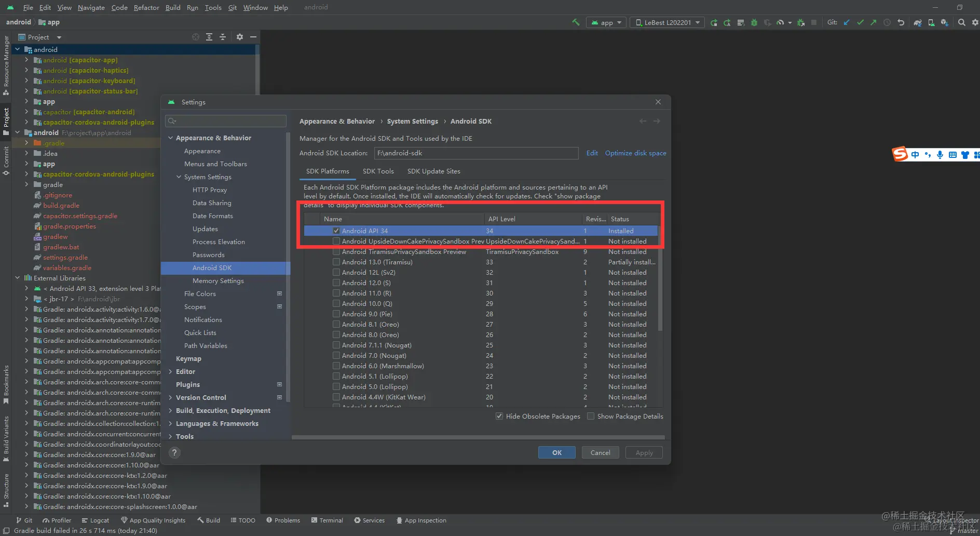Open the Build Variants side panel
The height and width of the screenshot is (536, 980).
tap(6, 439)
